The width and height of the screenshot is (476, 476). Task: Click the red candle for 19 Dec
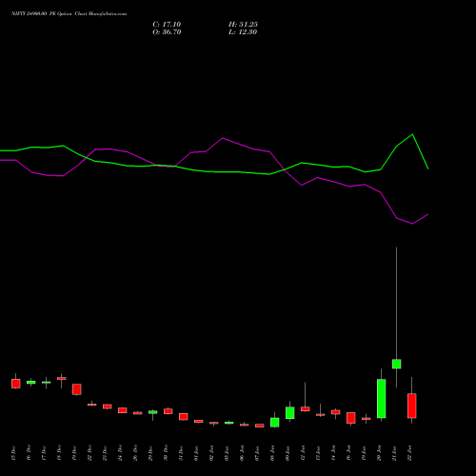77,389
